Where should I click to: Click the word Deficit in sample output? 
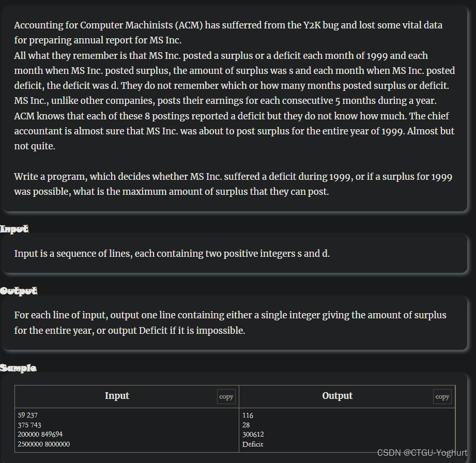(x=252, y=444)
